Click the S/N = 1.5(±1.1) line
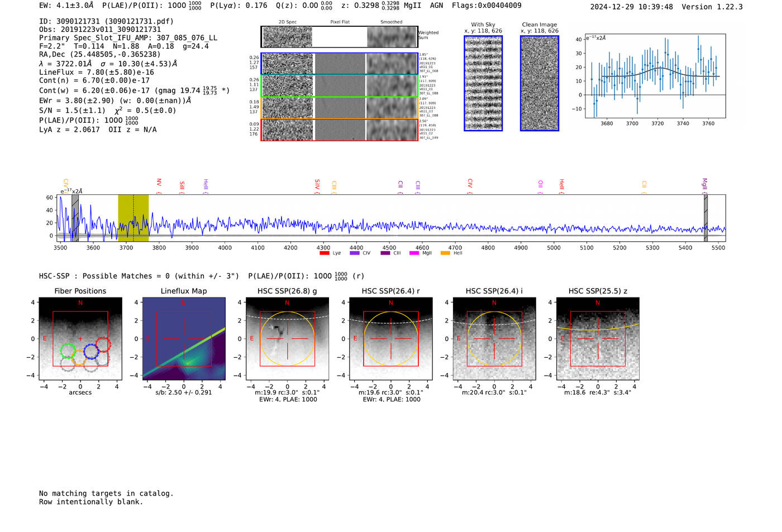The image size is (782, 532). (72, 111)
